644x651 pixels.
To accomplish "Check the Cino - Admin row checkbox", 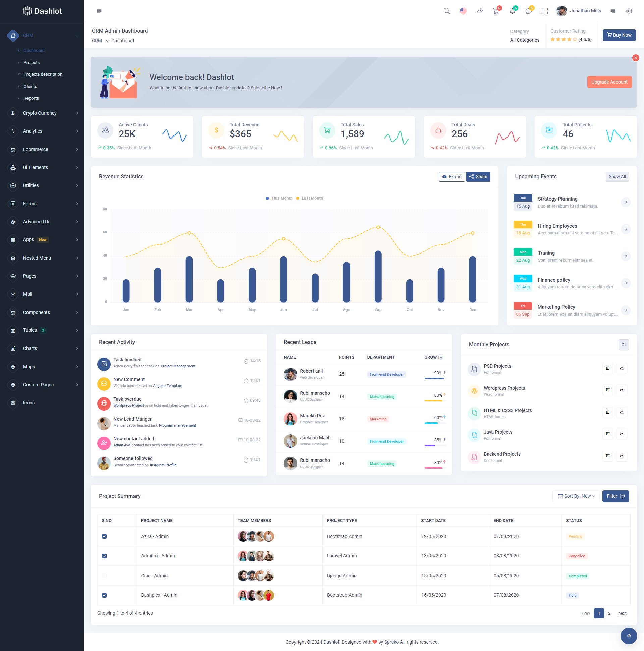I will [x=104, y=576].
